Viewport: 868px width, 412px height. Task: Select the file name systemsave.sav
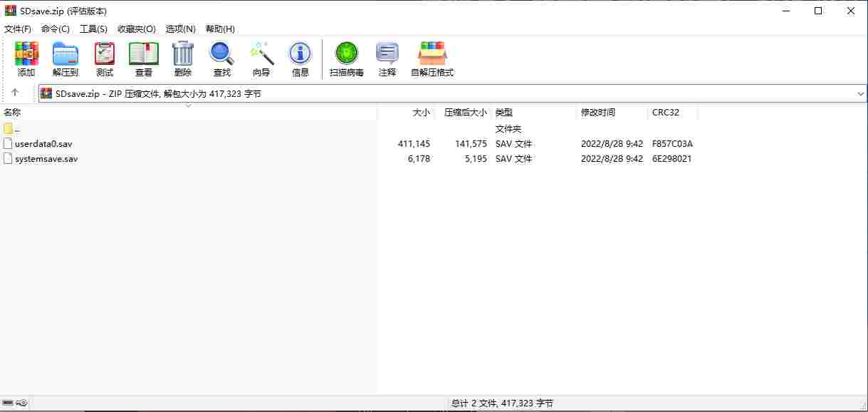[46, 159]
